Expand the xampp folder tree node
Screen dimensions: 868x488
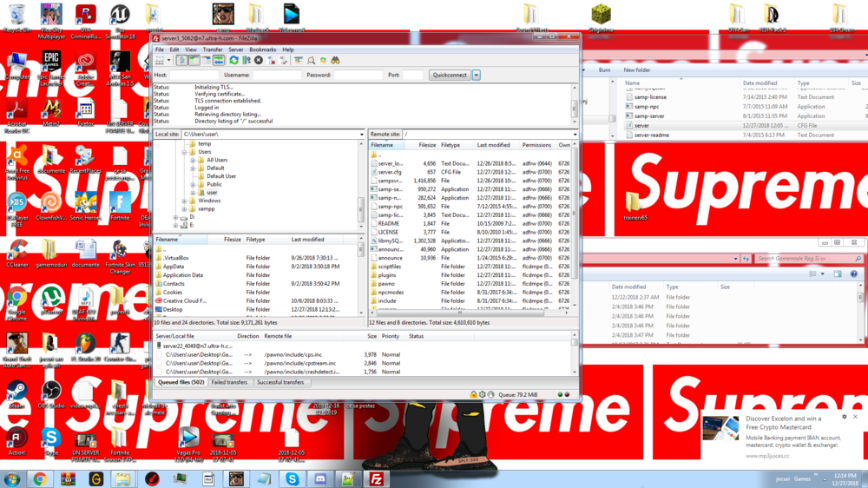184,208
